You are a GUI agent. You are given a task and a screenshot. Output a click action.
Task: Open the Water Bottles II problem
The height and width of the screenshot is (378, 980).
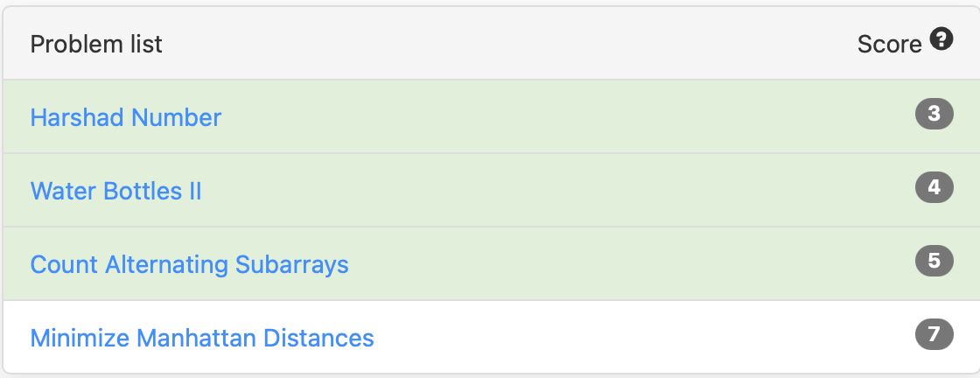tap(115, 191)
